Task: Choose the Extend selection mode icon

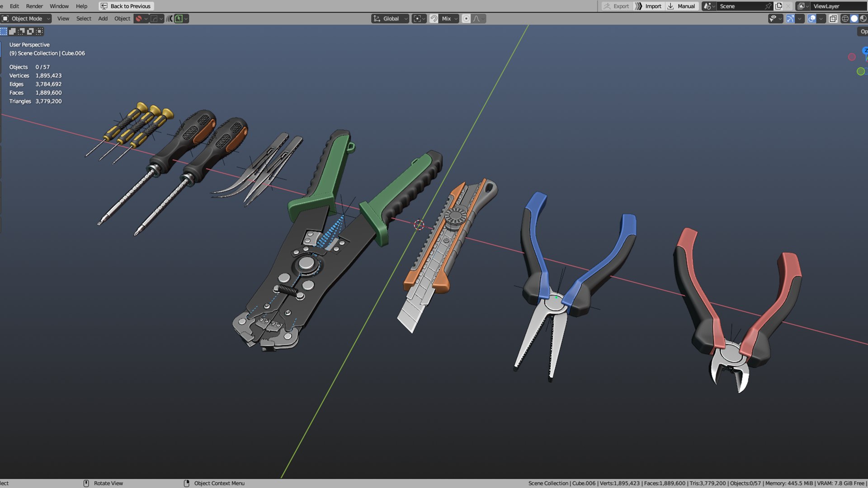Action: coord(13,31)
